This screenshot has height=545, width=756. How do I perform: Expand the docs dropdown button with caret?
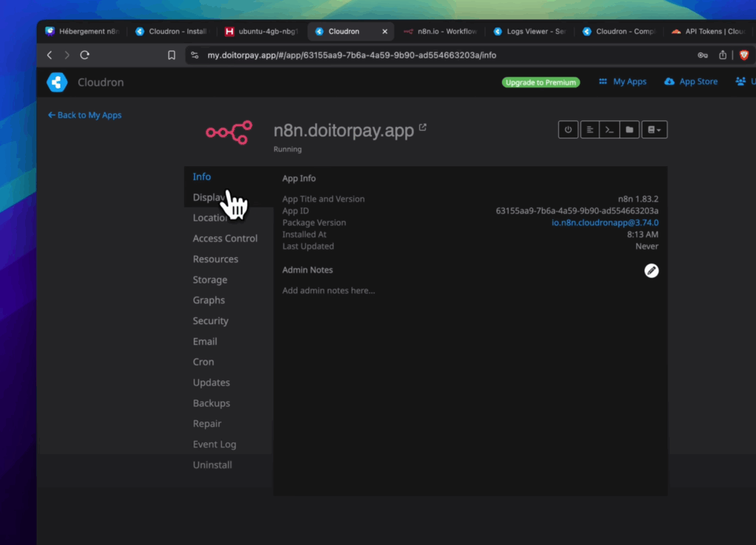pyautogui.click(x=654, y=129)
